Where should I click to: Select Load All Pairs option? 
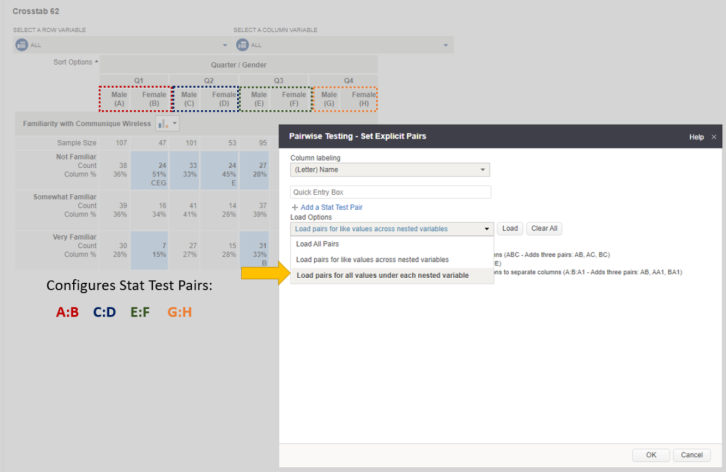point(392,244)
